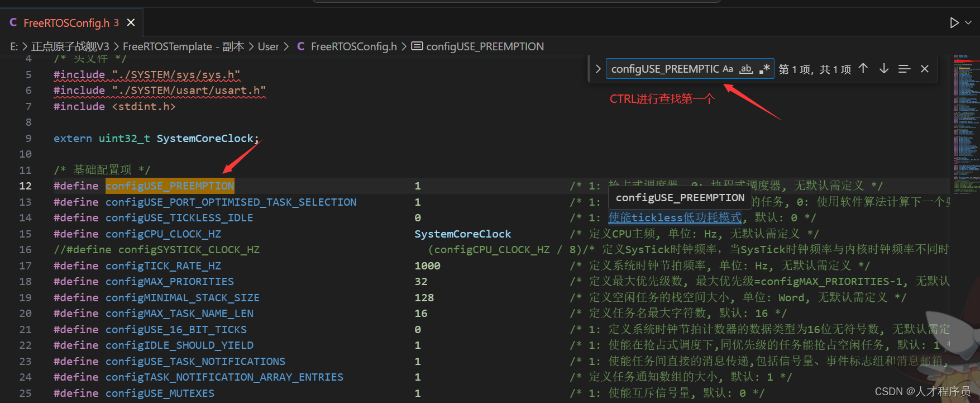
Task: Click SystemCoreClock on the extern declaration
Action: tap(206, 138)
